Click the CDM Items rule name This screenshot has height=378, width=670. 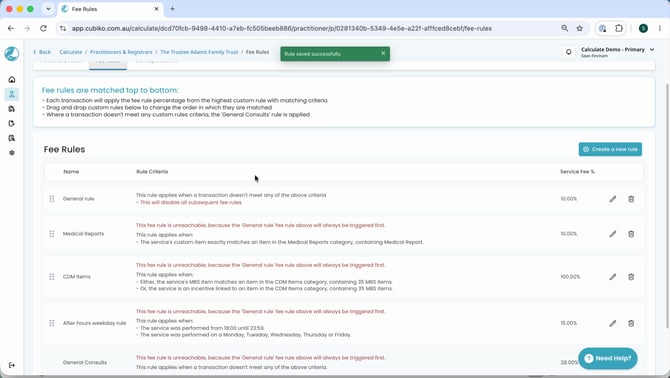76,277
